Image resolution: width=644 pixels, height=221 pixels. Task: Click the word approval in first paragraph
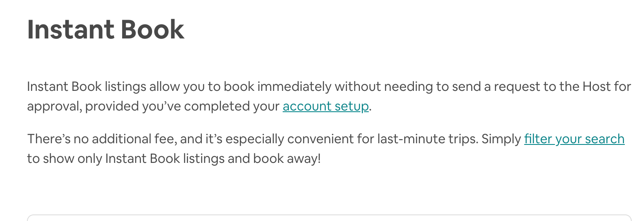click(x=55, y=106)
